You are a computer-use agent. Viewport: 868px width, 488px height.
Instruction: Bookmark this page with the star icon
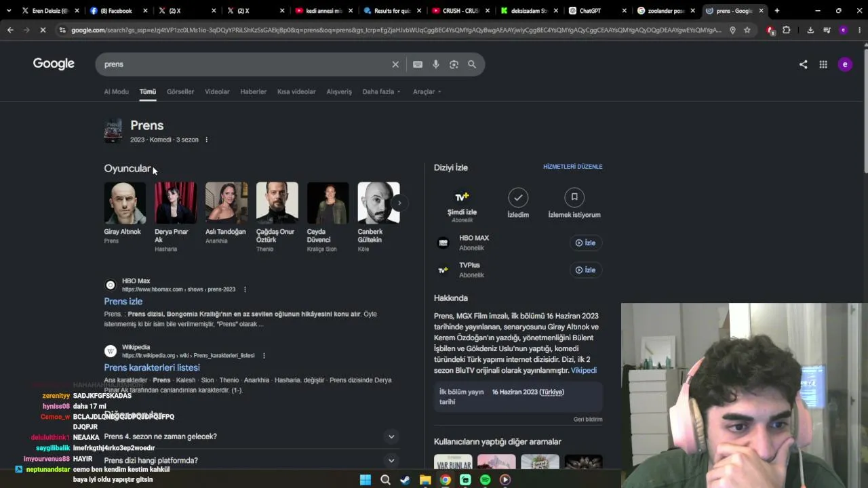(x=747, y=30)
